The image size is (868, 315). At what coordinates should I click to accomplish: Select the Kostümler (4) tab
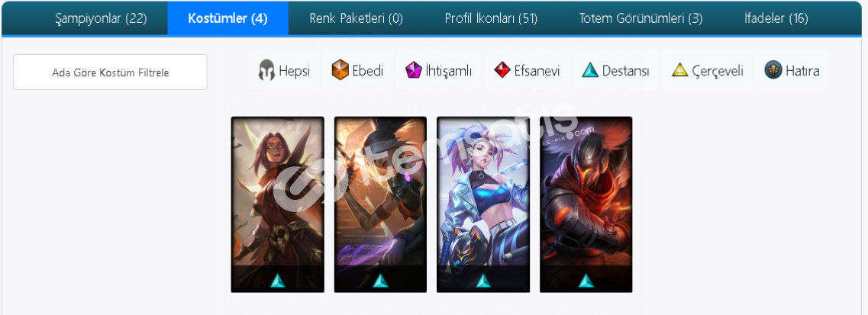click(x=227, y=18)
